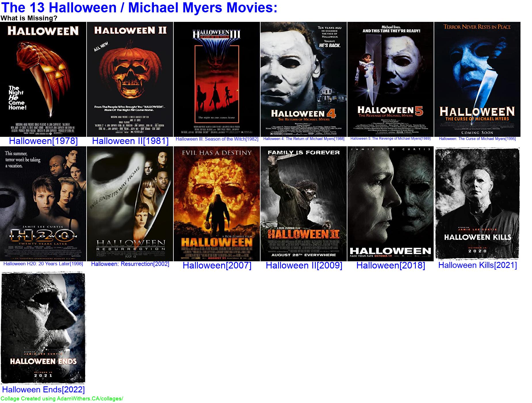Click the Curse of Michael Myers poster
The width and height of the screenshot is (532, 403).
477,79
